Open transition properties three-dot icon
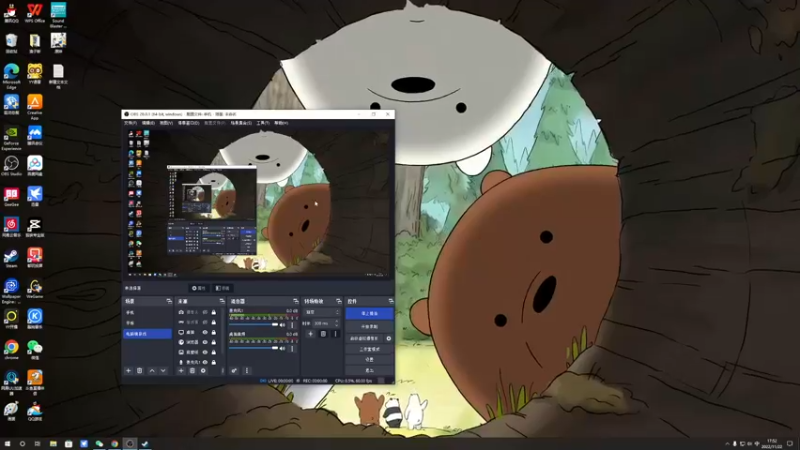Image resolution: width=800 pixels, height=450 pixels. pos(335,334)
